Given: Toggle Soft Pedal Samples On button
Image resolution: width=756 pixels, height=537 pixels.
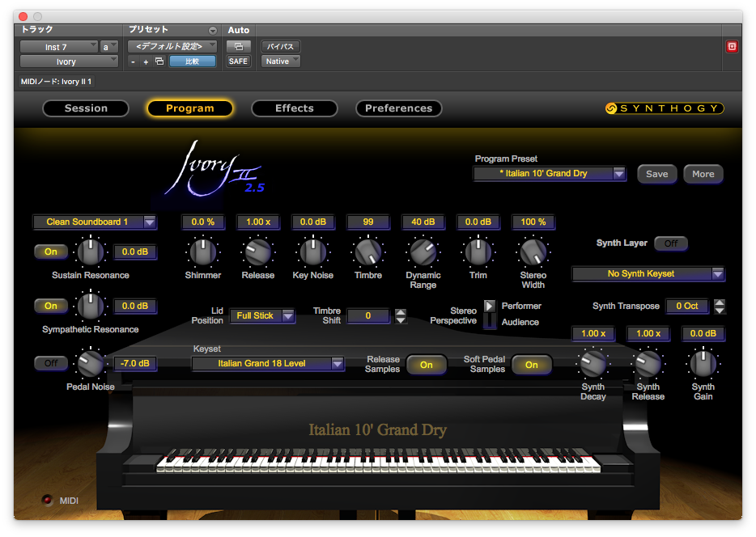Looking at the screenshot, I should [x=531, y=365].
